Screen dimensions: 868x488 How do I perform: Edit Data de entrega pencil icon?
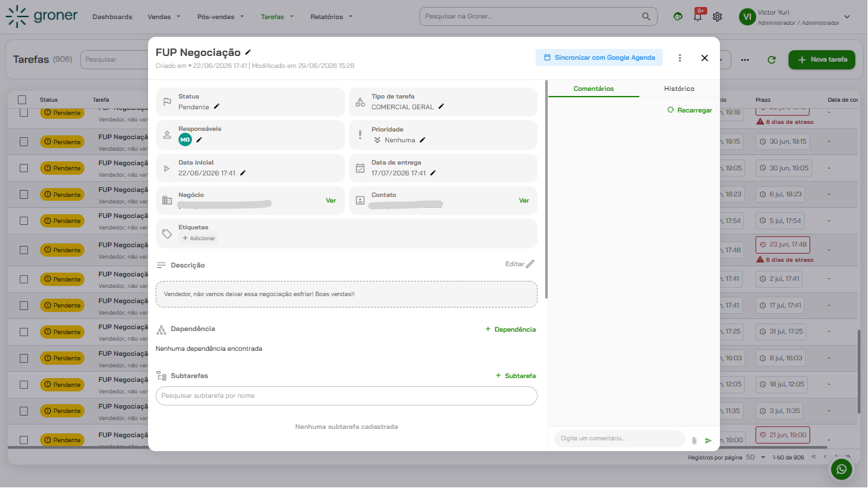click(433, 173)
